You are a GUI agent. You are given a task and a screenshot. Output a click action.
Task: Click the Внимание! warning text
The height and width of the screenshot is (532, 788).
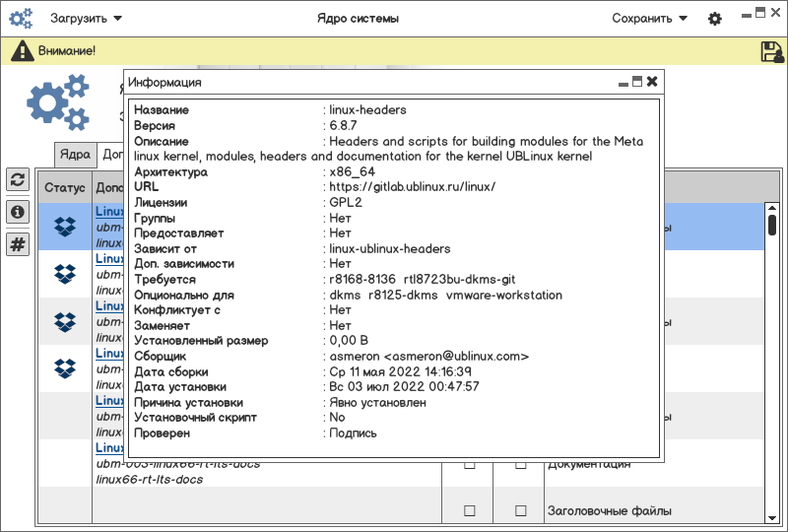click(x=67, y=51)
